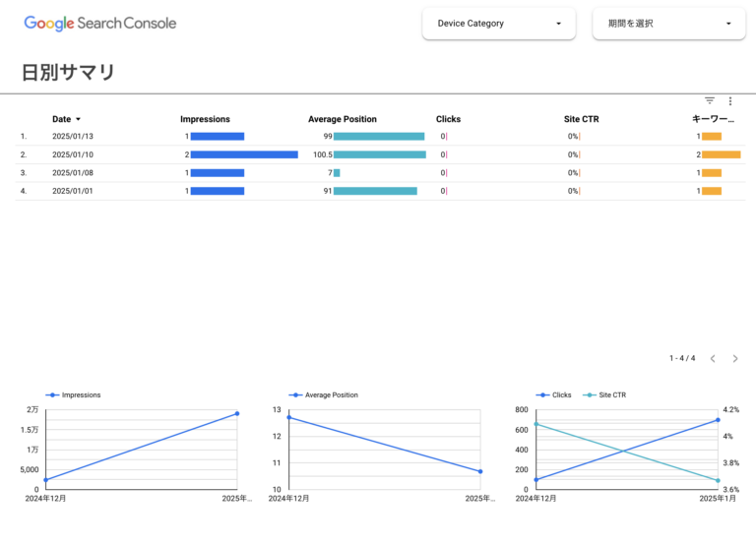
Task: Go to the next table page
Action: pyautogui.click(x=735, y=359)
